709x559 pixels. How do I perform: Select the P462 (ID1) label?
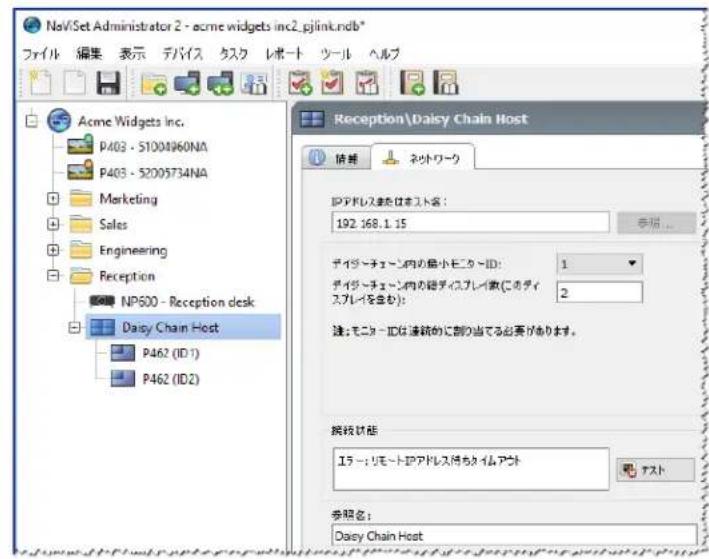[171, 353]
